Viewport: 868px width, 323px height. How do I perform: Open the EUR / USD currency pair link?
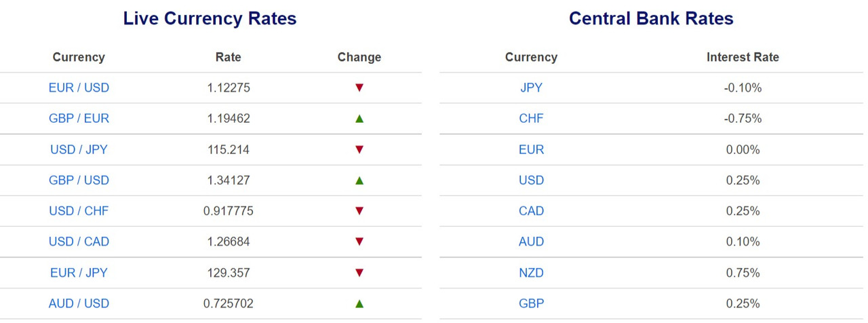pos(79,88)
